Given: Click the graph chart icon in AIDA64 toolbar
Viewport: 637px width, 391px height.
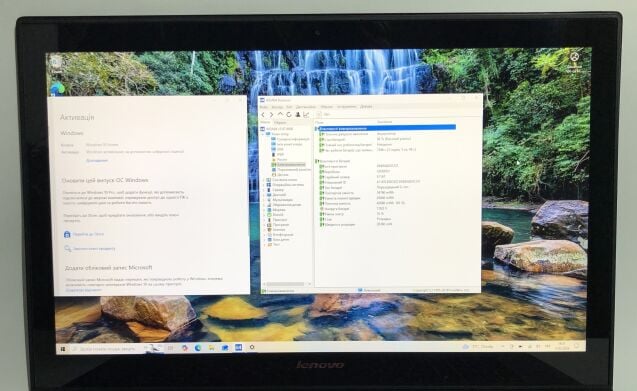Looking at the screenshot, I should [306, 115].
